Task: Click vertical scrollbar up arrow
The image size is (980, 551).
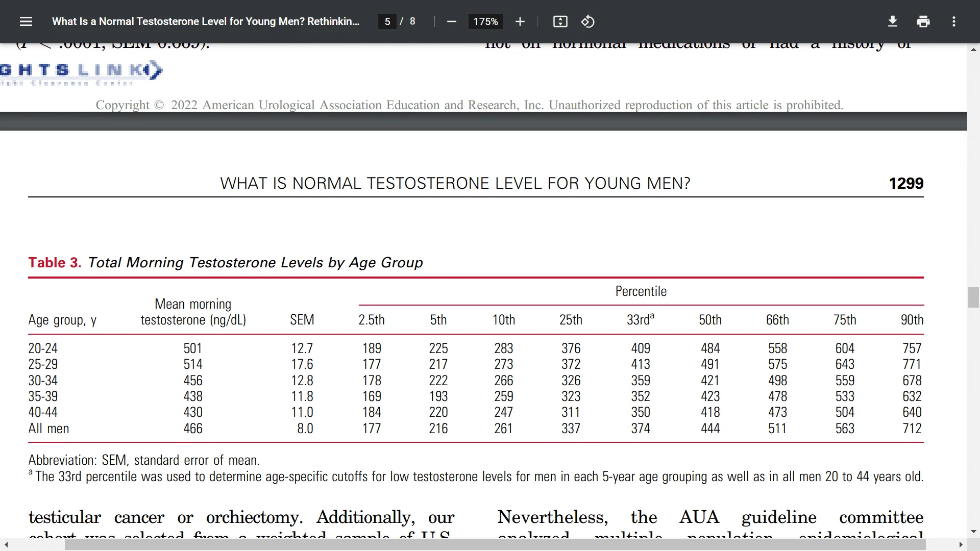Action: coord(973,49)
